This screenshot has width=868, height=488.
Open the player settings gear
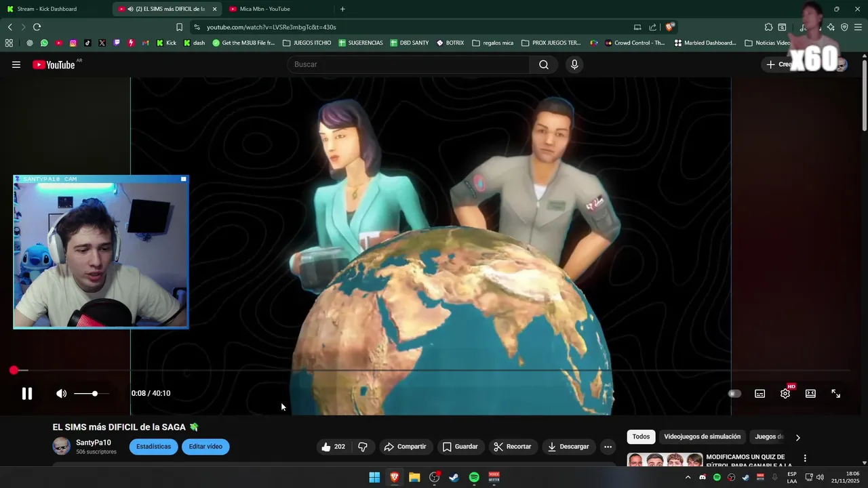pos(785,393)
